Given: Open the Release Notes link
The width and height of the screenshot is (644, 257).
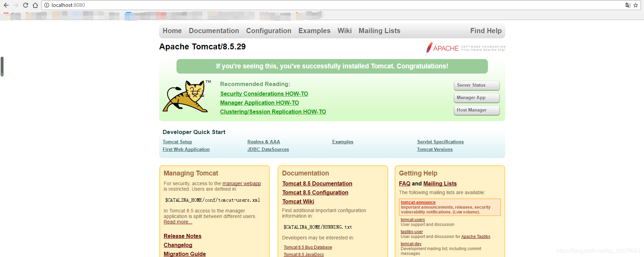Looking at the screenshot, I should [182, 236].
